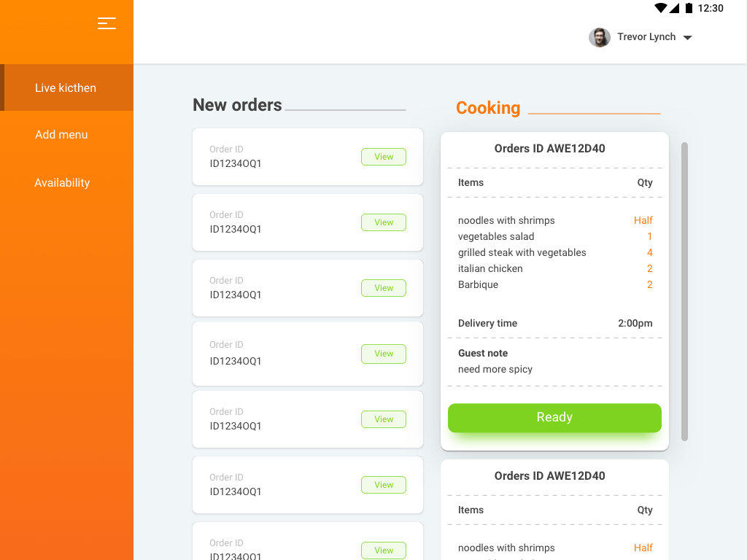Mark the cooking order as Ready
This screenshot has width=747, height=560.
pyautogui.click(x=554, y=418)
